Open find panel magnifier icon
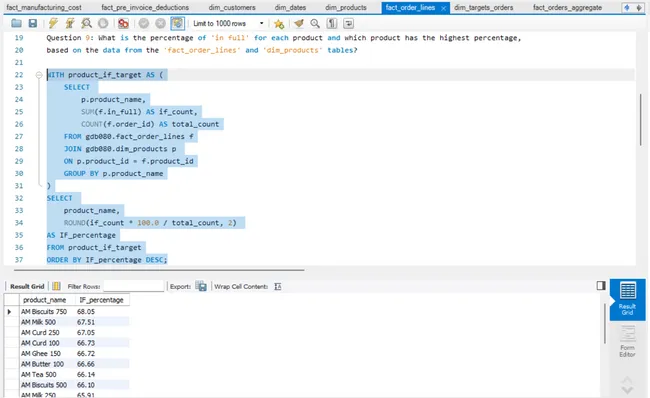The height and width of the screenshot is (398, 650). [315, 23]
